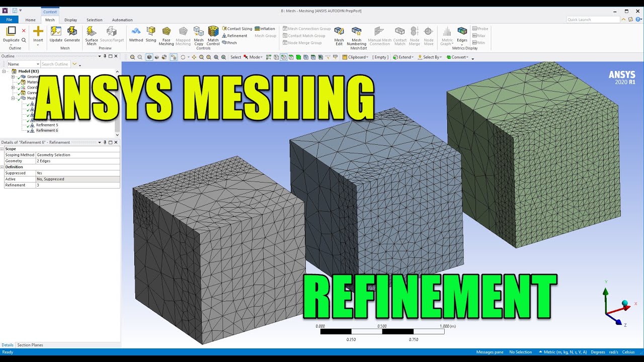This screenshot has height=362, width=644.
Task: Expand the Geometry tree node
Action: (13, 77)
